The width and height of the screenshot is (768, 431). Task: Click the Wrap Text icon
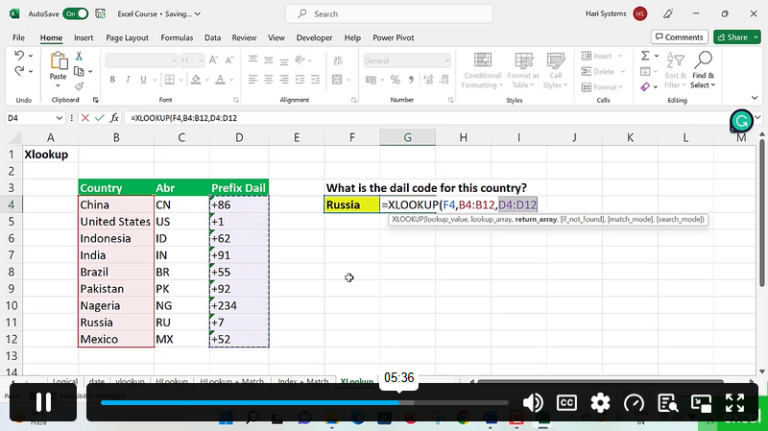(x=337, y=60)
